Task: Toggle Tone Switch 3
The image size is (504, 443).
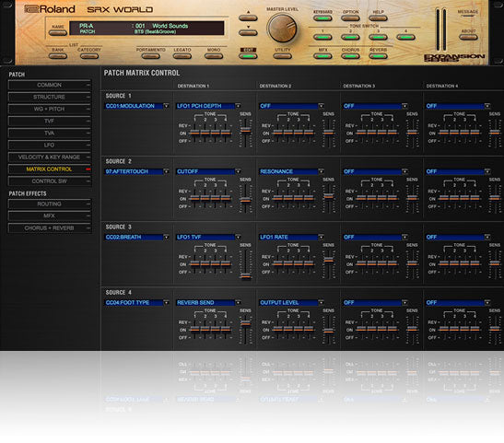Action: pyautogui.click(x=378, y=37)
